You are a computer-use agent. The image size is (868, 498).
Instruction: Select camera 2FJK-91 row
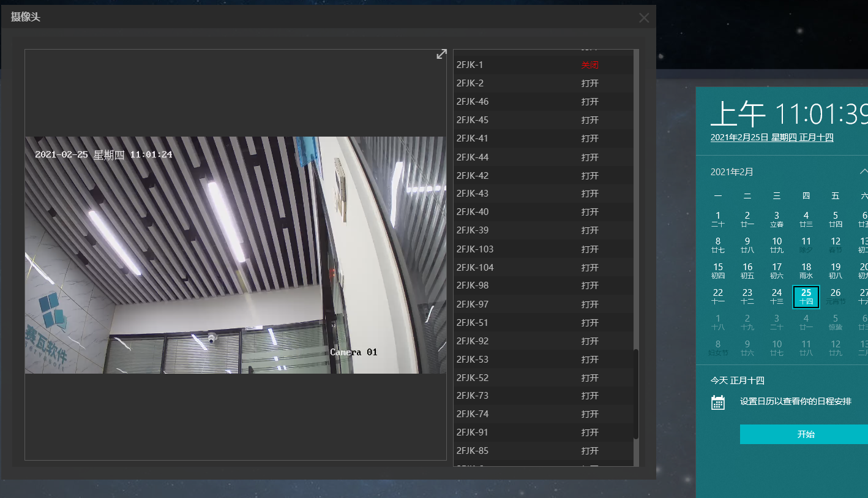543,432
